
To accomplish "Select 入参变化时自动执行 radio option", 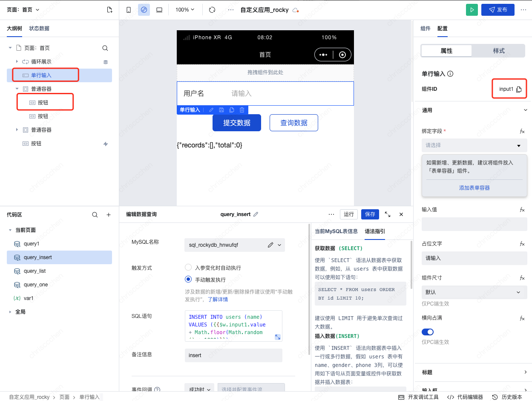I will (x=188, y=268).
